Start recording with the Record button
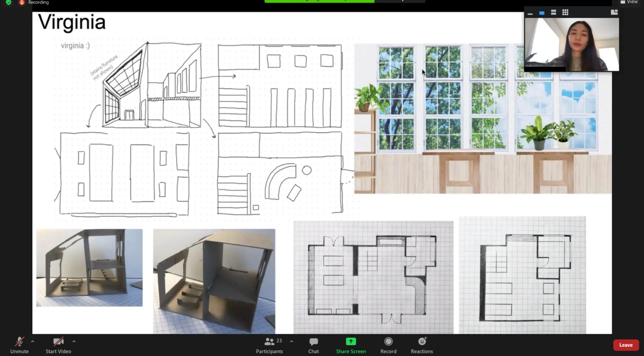Screen dimensions: 644x356 pyautogui.click(x=388, y=345)
